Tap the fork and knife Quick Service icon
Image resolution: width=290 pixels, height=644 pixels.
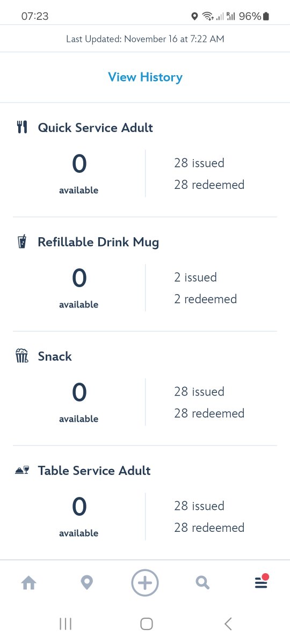click(22, 127)
